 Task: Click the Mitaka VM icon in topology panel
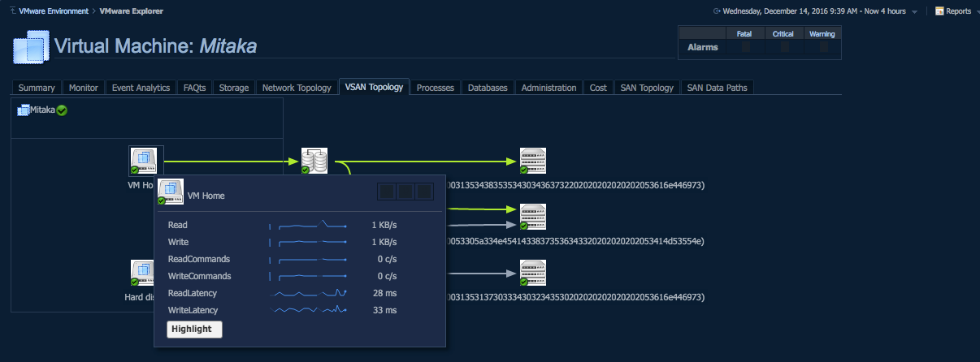[x=24, y=110]
